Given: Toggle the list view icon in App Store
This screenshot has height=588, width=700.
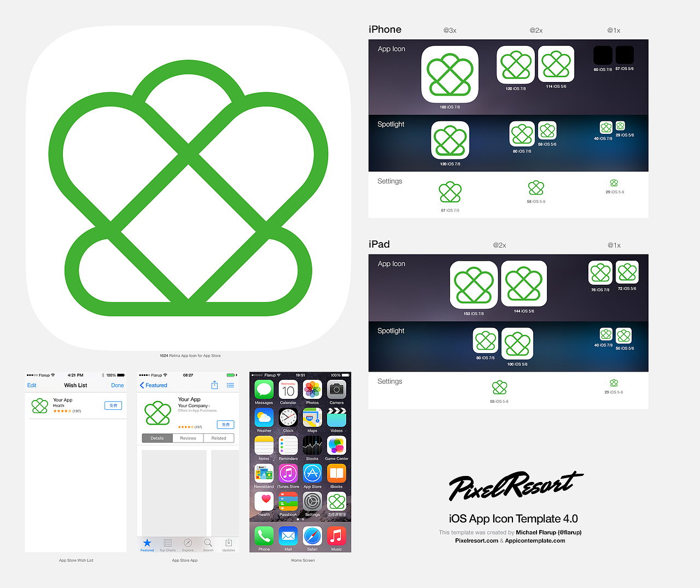Looking at the screenshot, I should click(230, 385).
